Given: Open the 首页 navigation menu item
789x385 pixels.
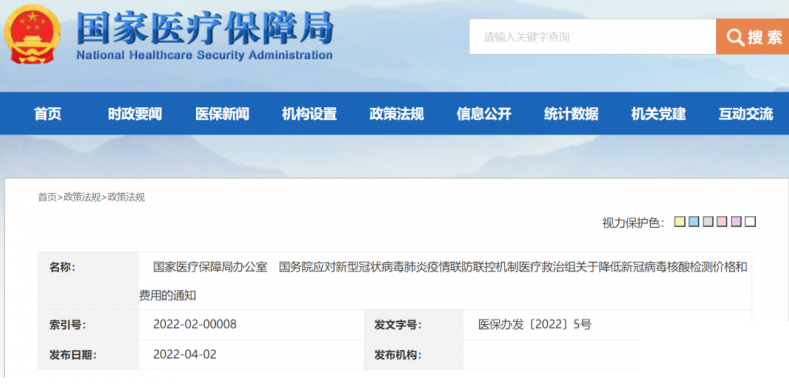Looking at the screenshot, I should 48,114.
